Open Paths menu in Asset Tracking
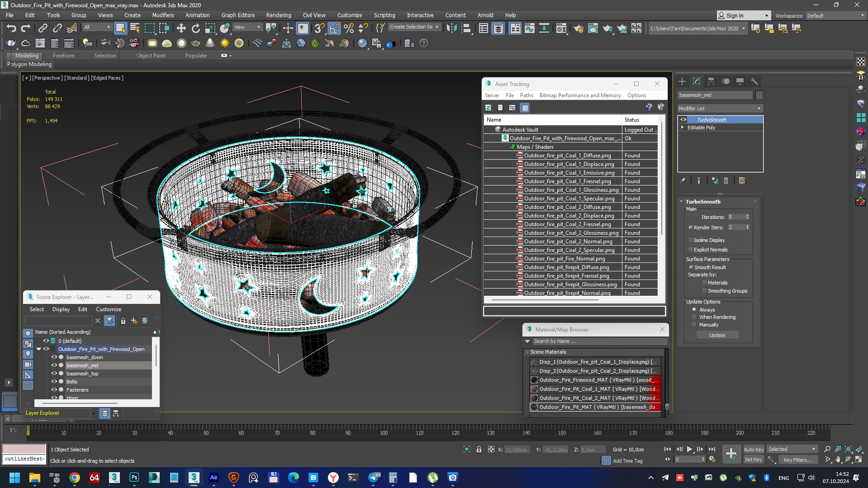Screen dimensions: 868x488 click(526, 95)
